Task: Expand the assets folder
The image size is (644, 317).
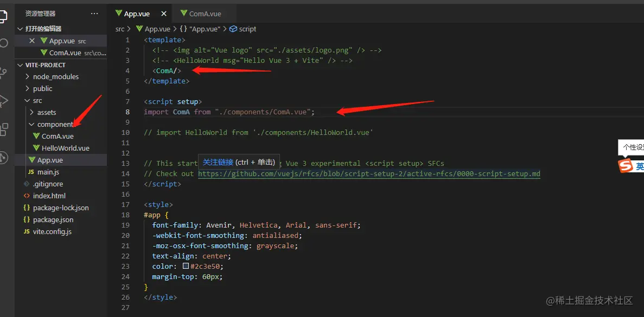Action: (x=31, y=112)
